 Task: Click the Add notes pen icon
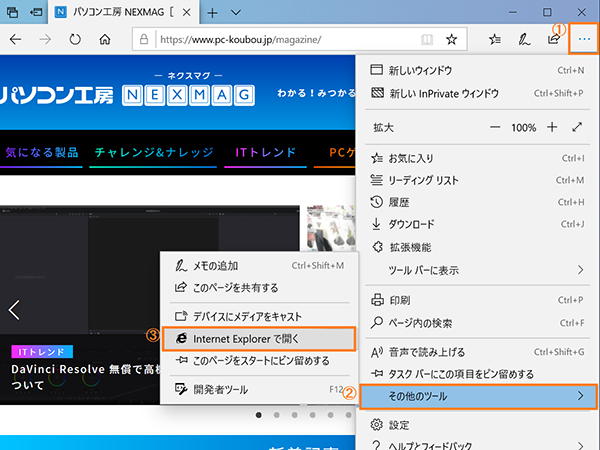(524, 40)
